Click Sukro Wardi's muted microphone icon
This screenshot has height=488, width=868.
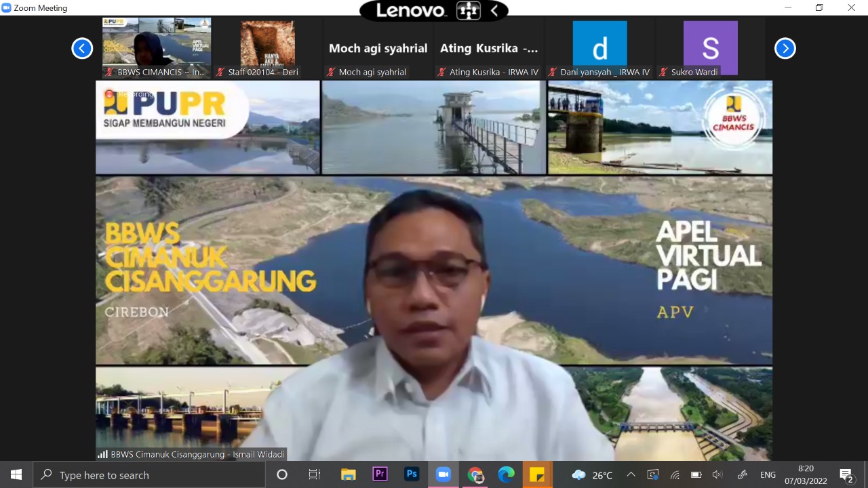663,72
